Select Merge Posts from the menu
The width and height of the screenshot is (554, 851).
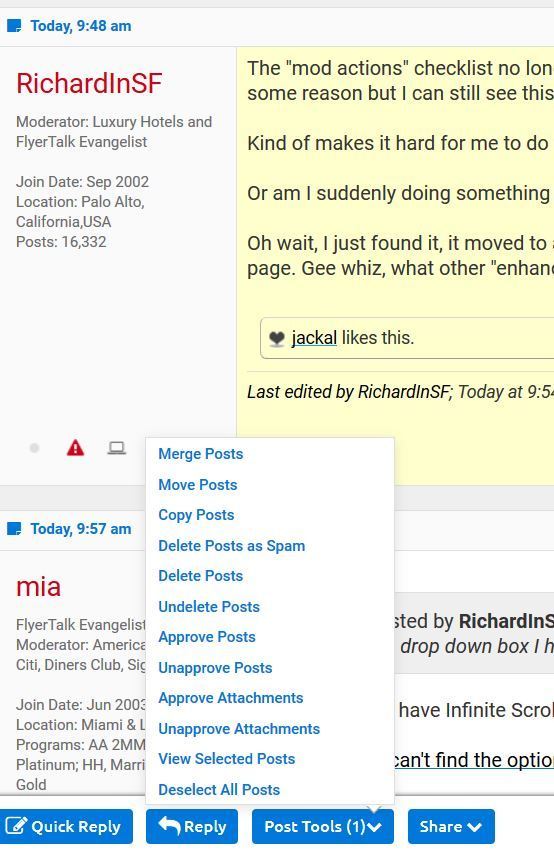[200, 454]
